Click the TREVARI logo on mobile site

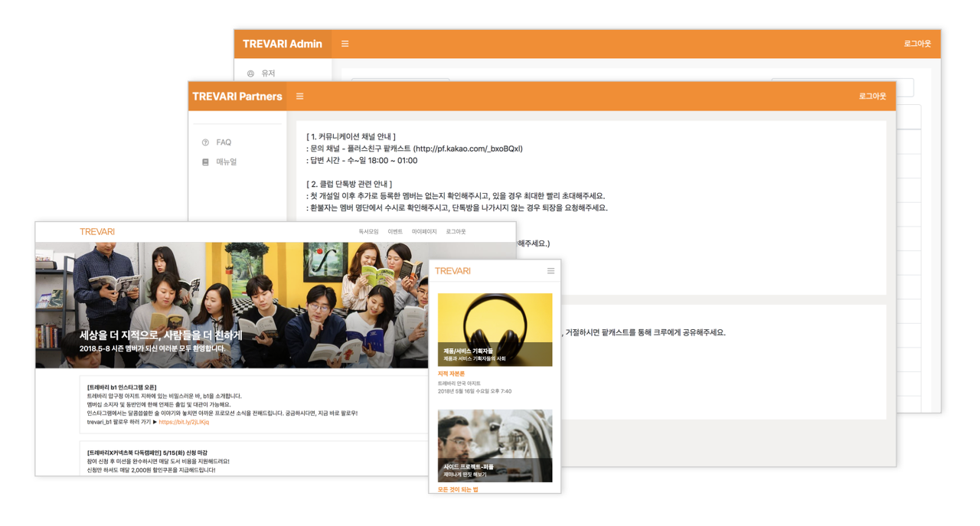point(452,271)
